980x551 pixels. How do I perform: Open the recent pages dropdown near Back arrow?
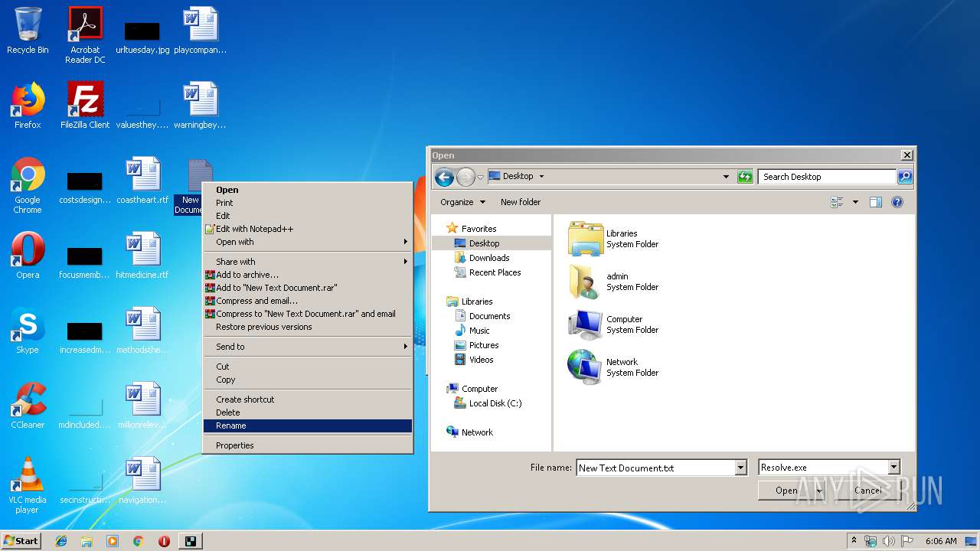[x=480, y=178]
